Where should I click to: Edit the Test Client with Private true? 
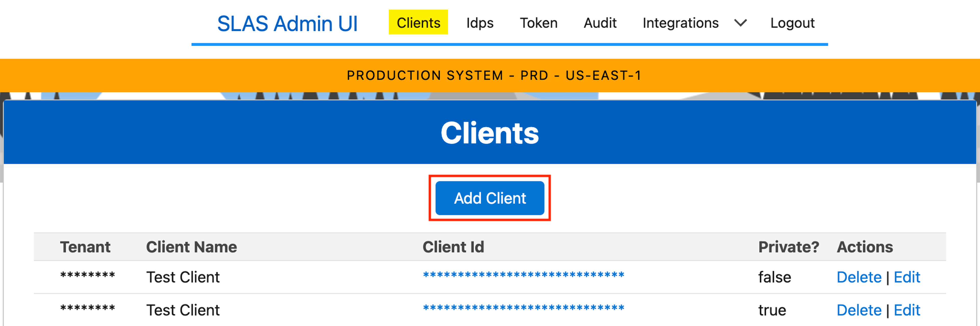coord(906,310)
